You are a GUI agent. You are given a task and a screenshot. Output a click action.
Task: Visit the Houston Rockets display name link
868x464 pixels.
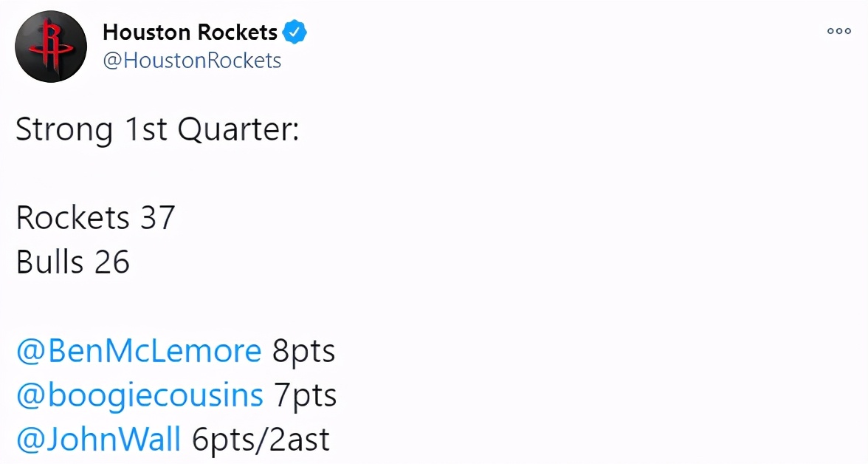coord(190,33)
